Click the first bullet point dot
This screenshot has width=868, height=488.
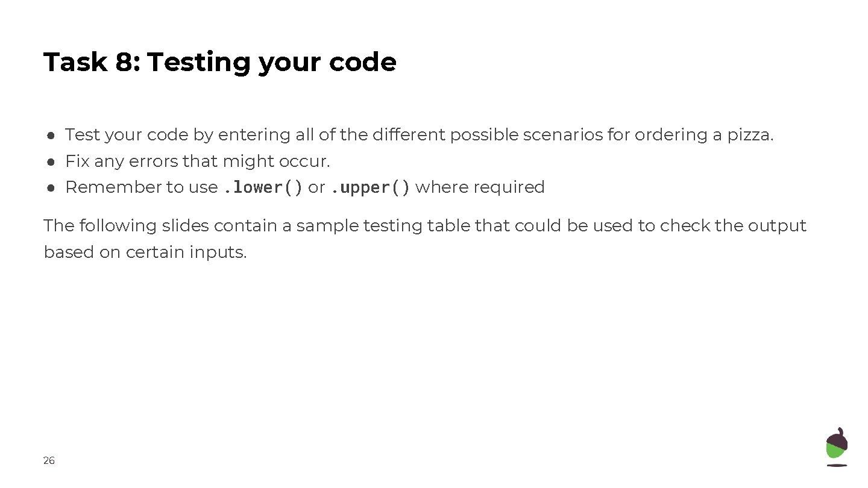(x=52, y=135)
